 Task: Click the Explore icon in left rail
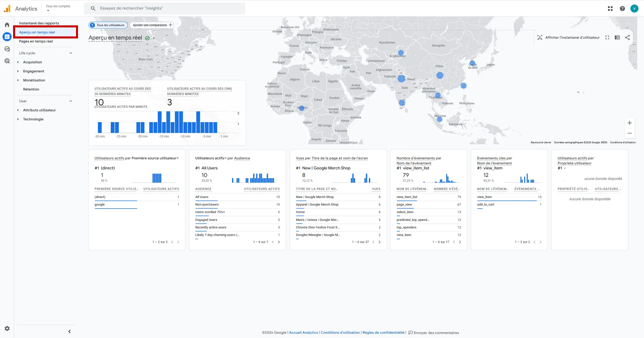7,49
